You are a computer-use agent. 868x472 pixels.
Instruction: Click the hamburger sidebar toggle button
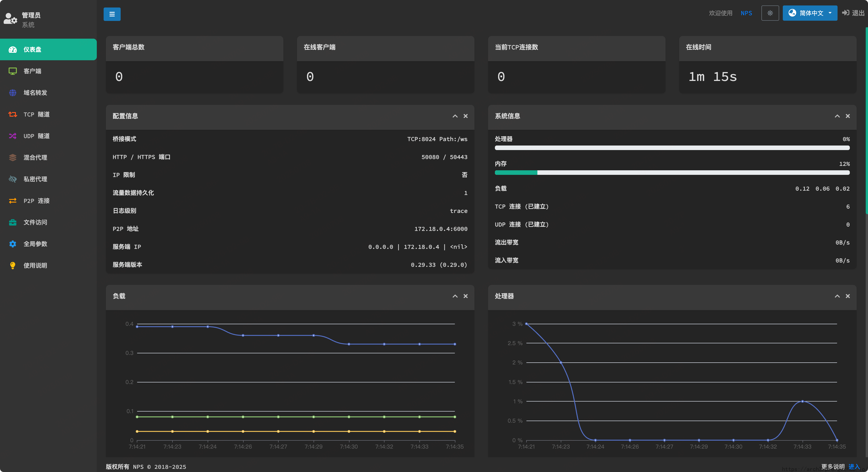(x=112, y=14)
